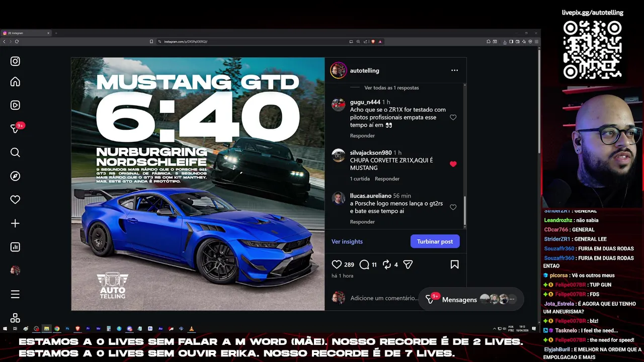Click the Mustang GTD post image
The width and height of the screenshot is (644, 362).
[x=198, y=184]
